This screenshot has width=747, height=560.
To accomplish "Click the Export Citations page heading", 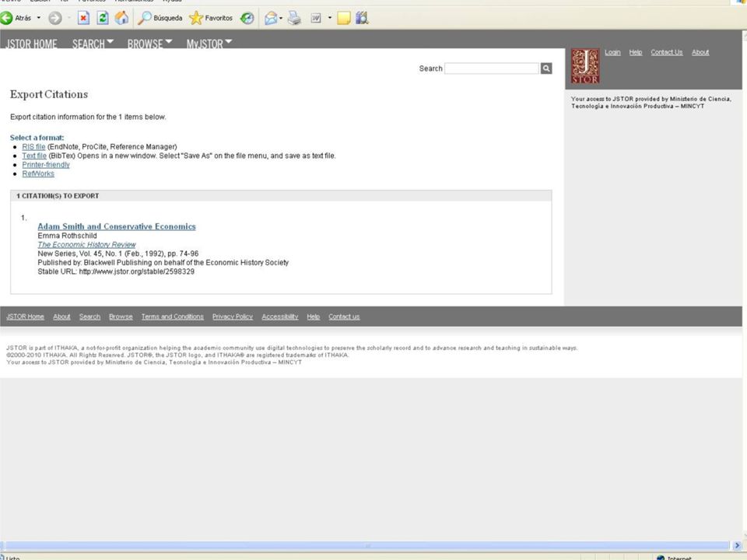I will tap(49, 94).
